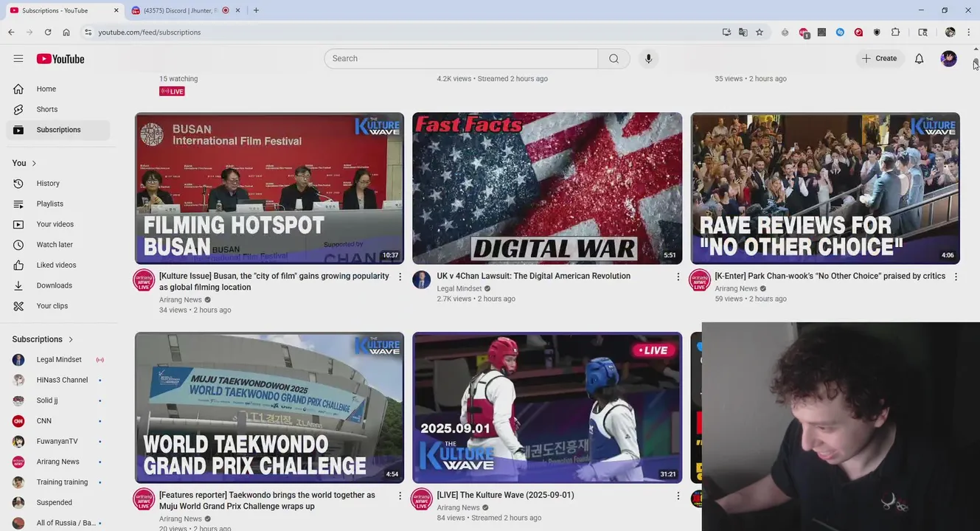Open FuwanyanTV channel in sidebar
980x531 pixels.
58,441
